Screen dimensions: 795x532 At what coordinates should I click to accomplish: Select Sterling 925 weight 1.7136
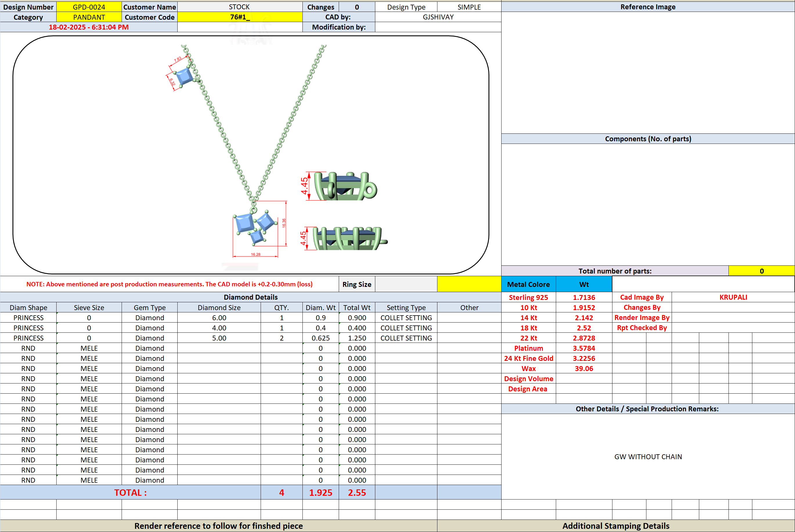584,297
